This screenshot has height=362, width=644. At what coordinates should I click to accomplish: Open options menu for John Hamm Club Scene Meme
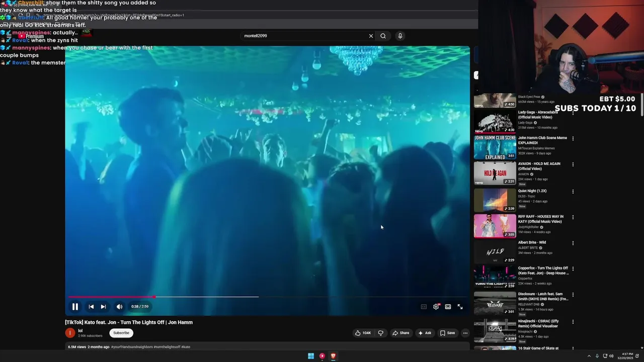pos(573,139)
